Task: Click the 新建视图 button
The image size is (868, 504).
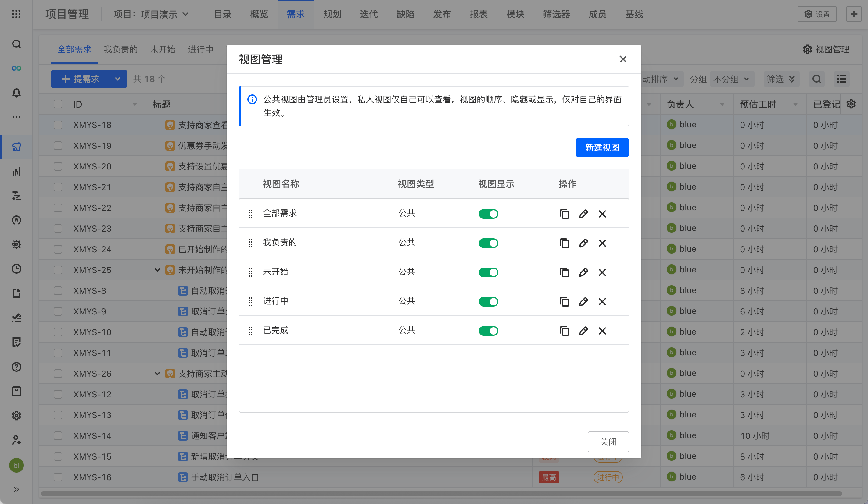Action: (602, 147)
